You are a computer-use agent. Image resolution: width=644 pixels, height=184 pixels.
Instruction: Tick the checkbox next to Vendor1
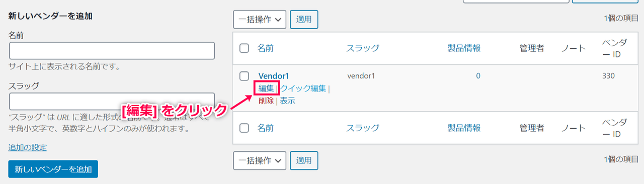pos(245,76)
